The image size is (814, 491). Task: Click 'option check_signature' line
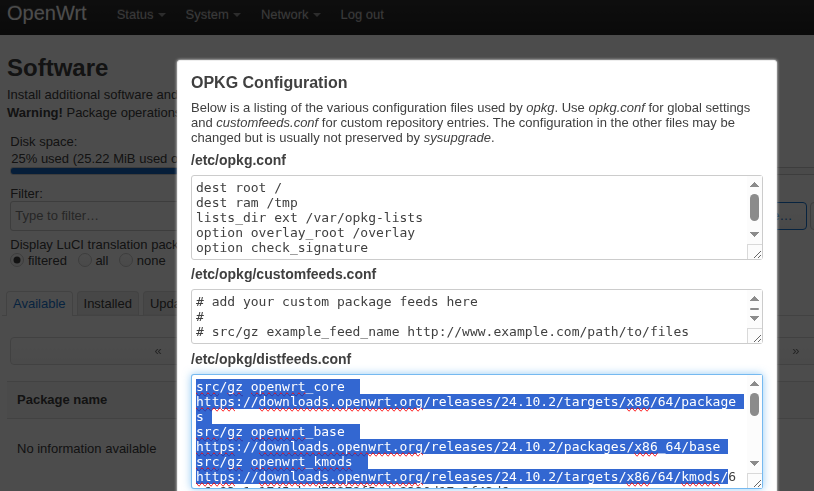282,248
